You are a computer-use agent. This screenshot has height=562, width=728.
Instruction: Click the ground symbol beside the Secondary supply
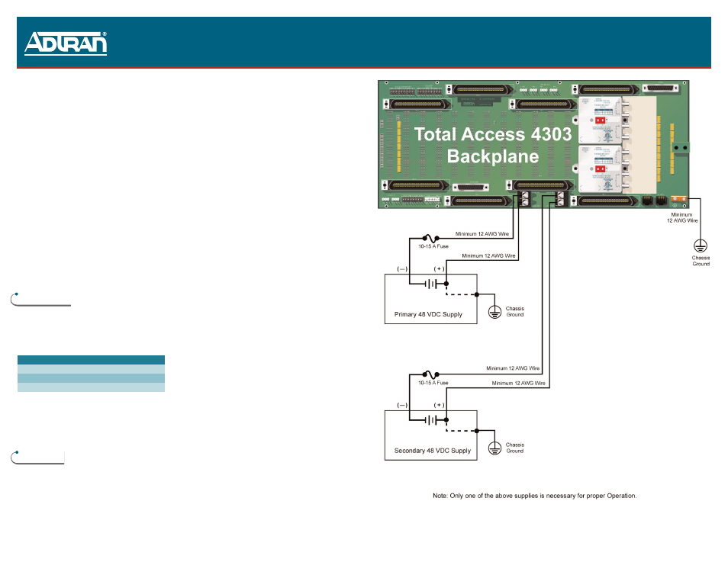point(495,448)
